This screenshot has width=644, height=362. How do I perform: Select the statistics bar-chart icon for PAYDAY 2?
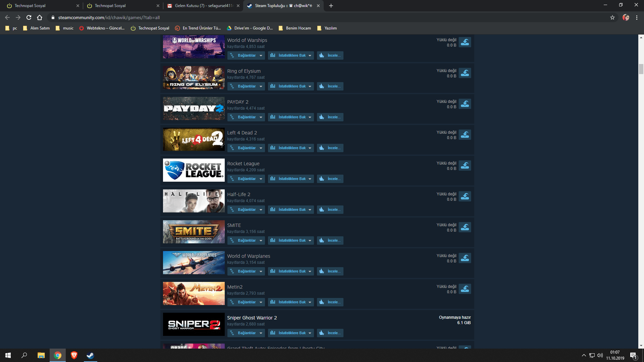273,117
